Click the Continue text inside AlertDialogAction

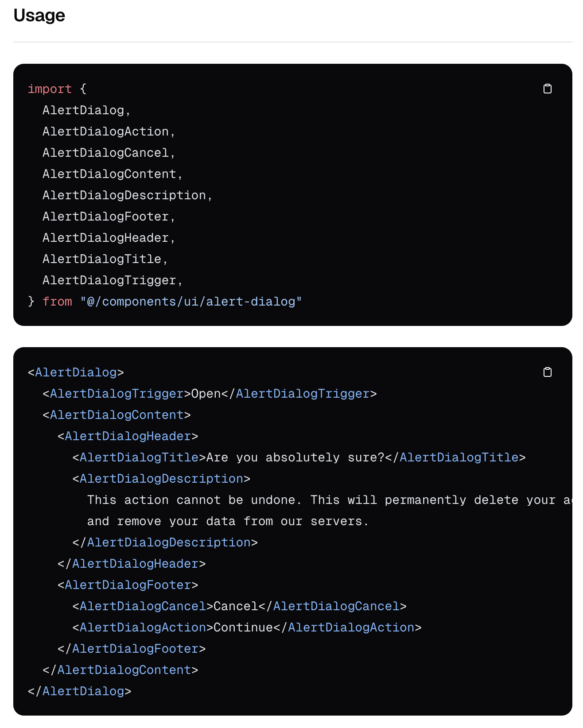[x=243, y=627]
